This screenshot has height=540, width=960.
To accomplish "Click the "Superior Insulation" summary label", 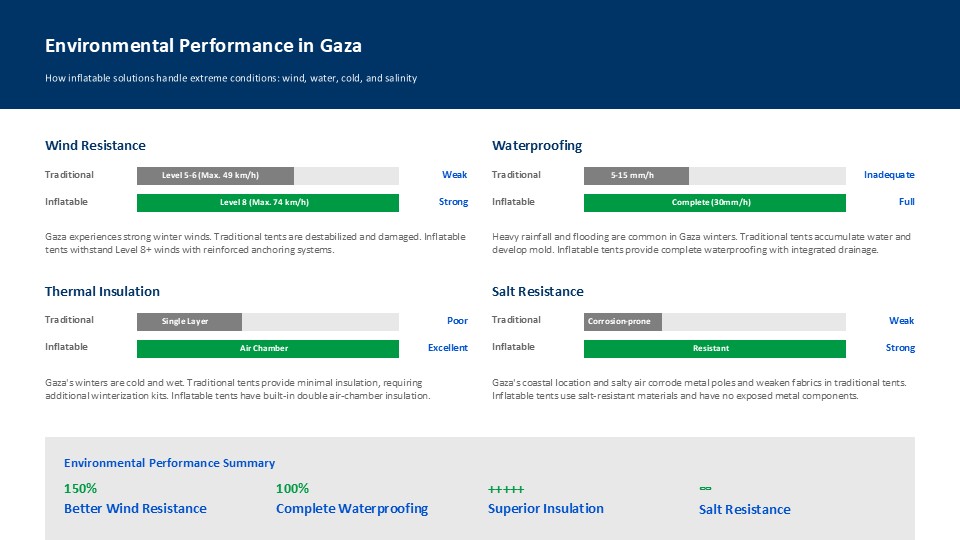I will point(545,509).
